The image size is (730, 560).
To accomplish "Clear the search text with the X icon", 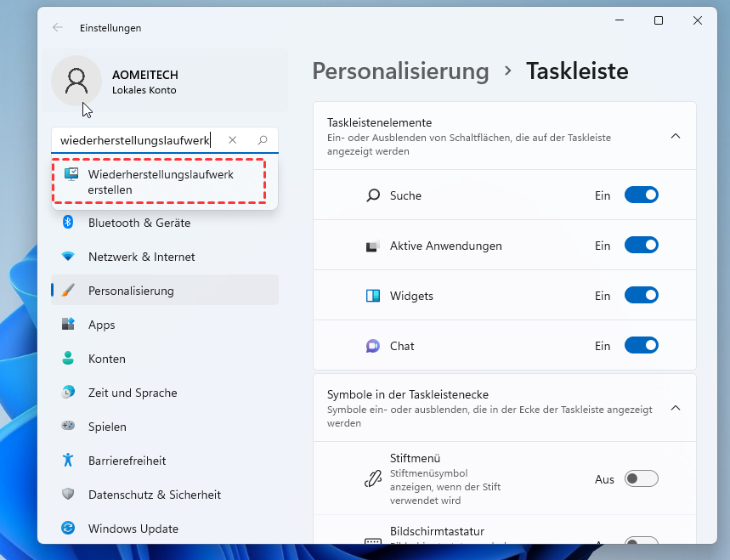I will pos(233,140).
